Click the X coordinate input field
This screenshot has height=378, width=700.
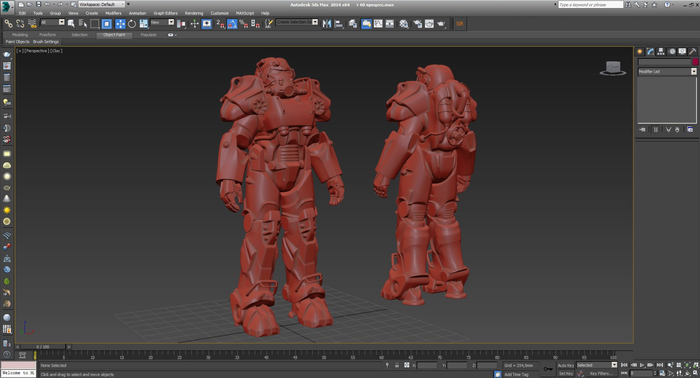click(x=427, y=365)
